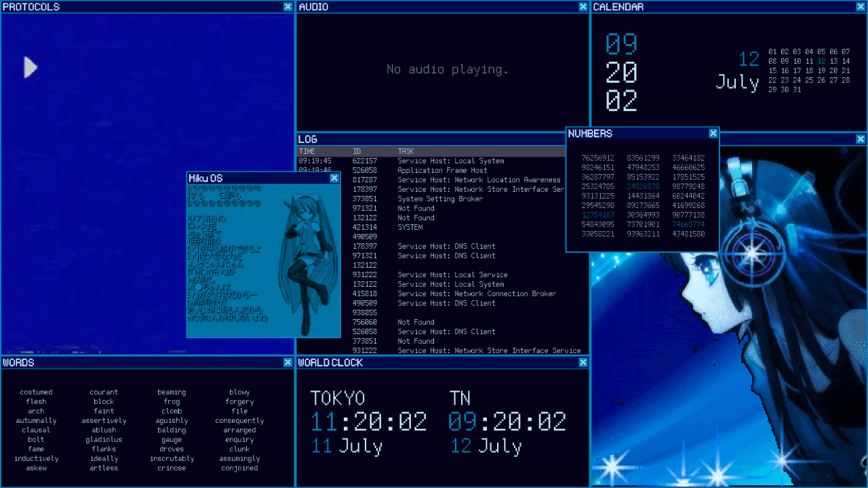Image resolution: width=868 pixels, height=488 pixels.
Task: Select number 85153922 in NUMBERS
Action: (x=643, y=177)
